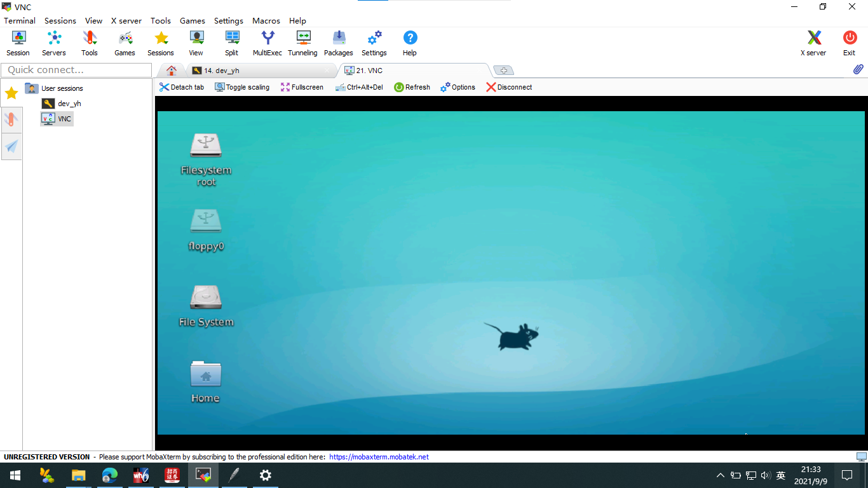Show hidden system tray icons
Screen dimensions: 868x488
point(720,475)
